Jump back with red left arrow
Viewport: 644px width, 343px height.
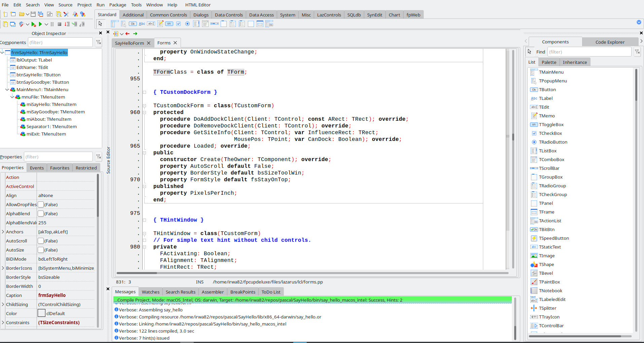point(127,34)
